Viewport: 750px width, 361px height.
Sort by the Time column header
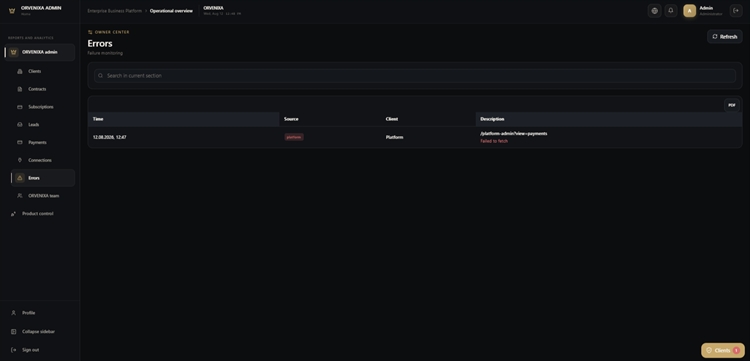tap(98, 119)
